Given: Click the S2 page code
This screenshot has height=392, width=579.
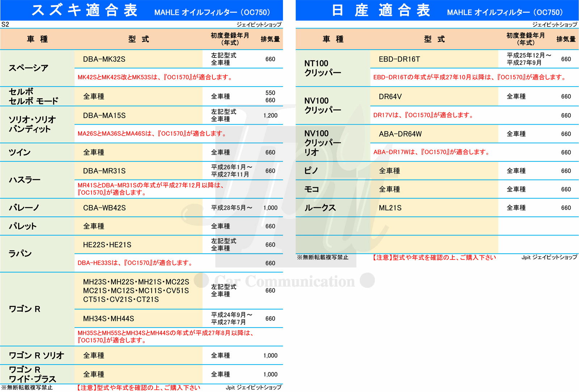Looking at the screenshot, I should point(5,25).
